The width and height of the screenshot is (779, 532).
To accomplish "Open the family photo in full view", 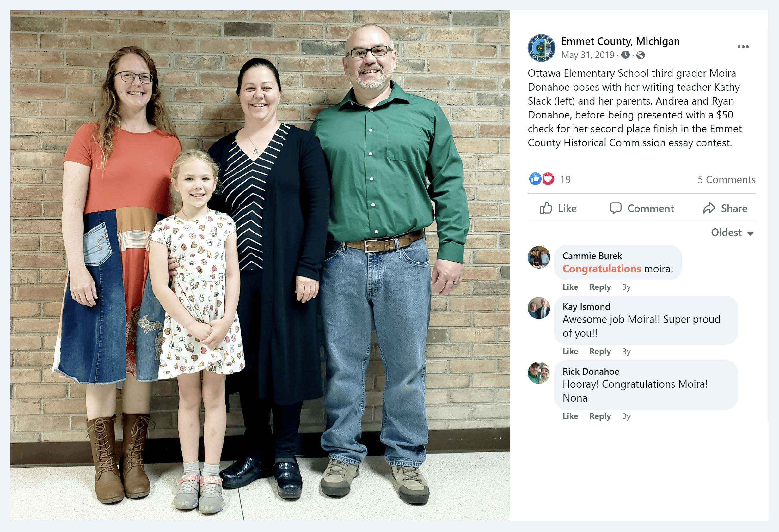I will [x=260, y=265].
